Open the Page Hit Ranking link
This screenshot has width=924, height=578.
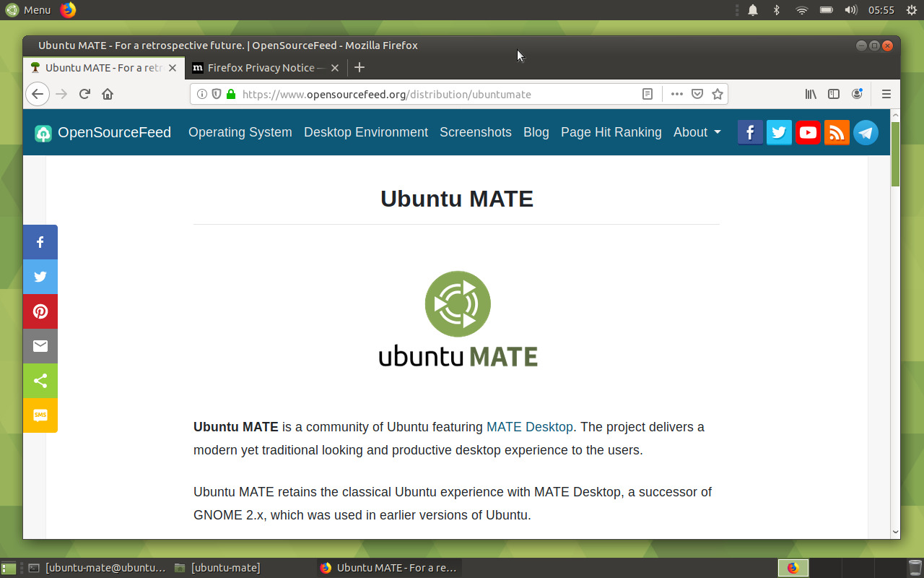[611, 132]
